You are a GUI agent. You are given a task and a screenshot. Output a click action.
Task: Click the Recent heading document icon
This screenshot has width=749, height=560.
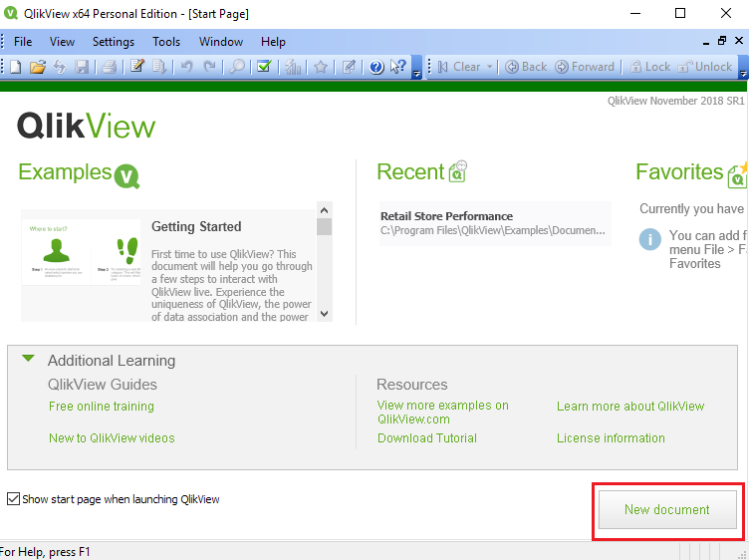pos(457,171)
